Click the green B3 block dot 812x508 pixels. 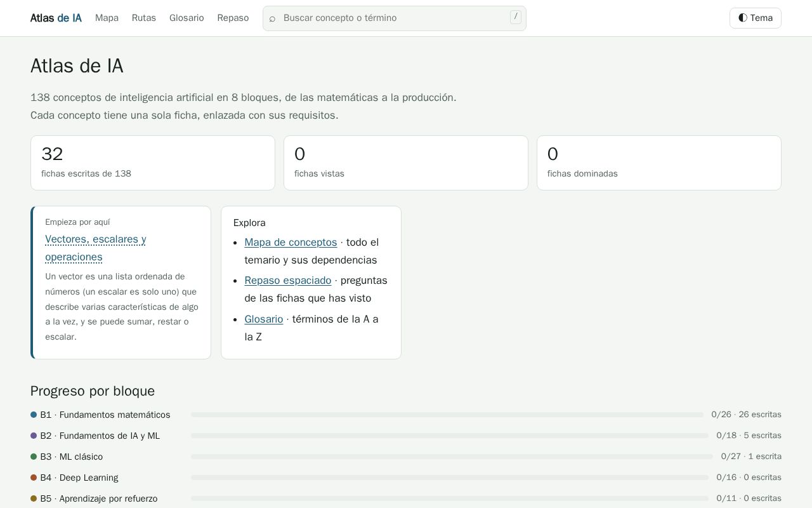(34, 457)
